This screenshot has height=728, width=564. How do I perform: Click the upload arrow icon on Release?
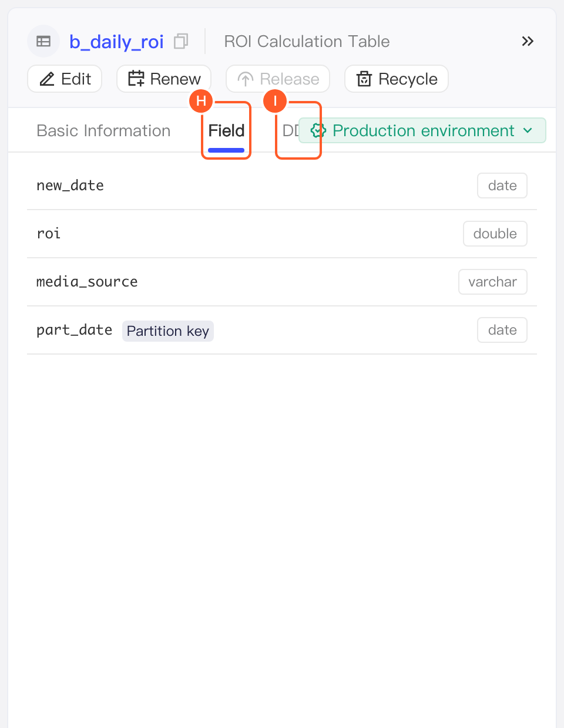pos(246,79)
